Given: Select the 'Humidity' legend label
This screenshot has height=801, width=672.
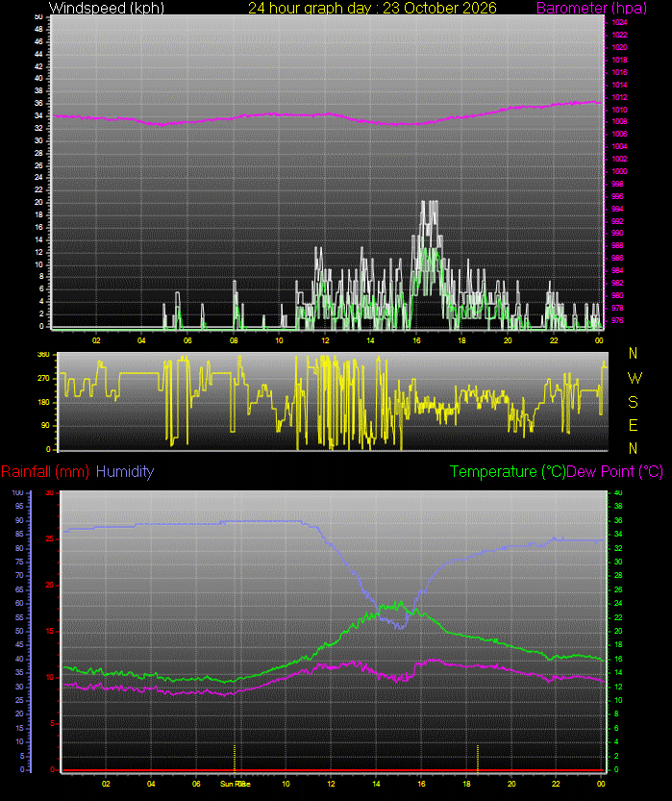Looking at the screenshot, I should tap(125, 471).
